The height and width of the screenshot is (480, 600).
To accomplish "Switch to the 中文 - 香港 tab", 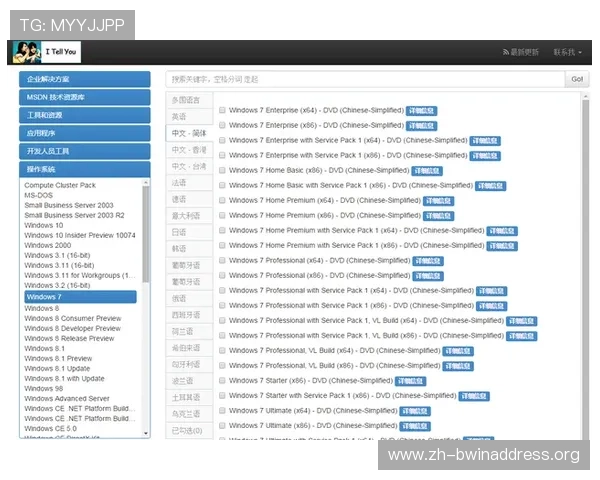I will [x=189, y=150].
